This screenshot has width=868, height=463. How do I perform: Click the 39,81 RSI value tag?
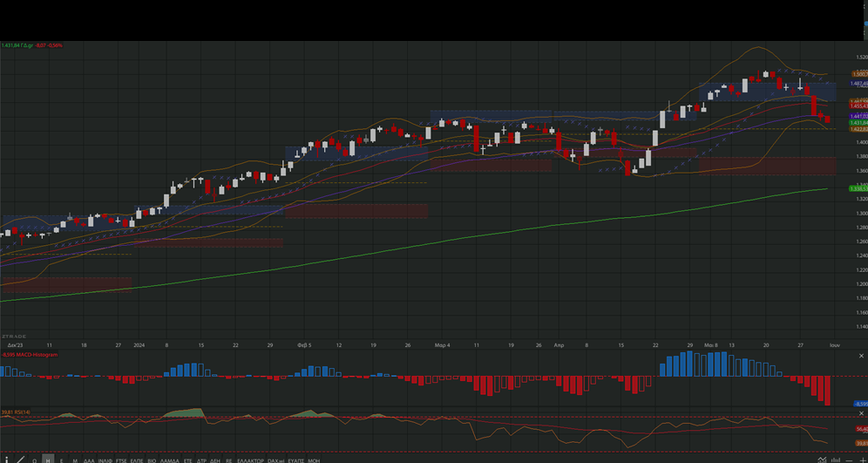pos(861,443)
